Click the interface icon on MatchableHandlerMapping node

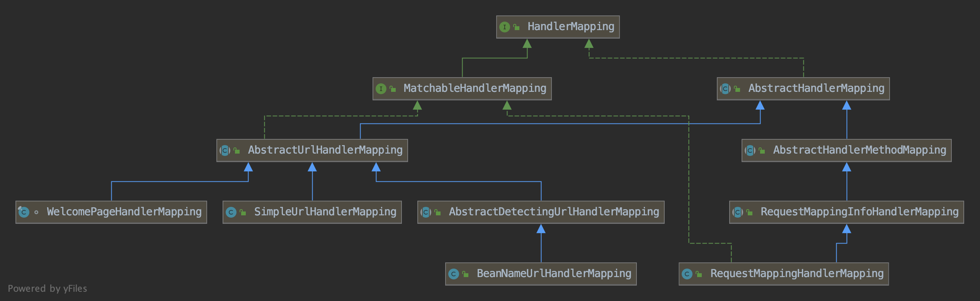point(381,89)
